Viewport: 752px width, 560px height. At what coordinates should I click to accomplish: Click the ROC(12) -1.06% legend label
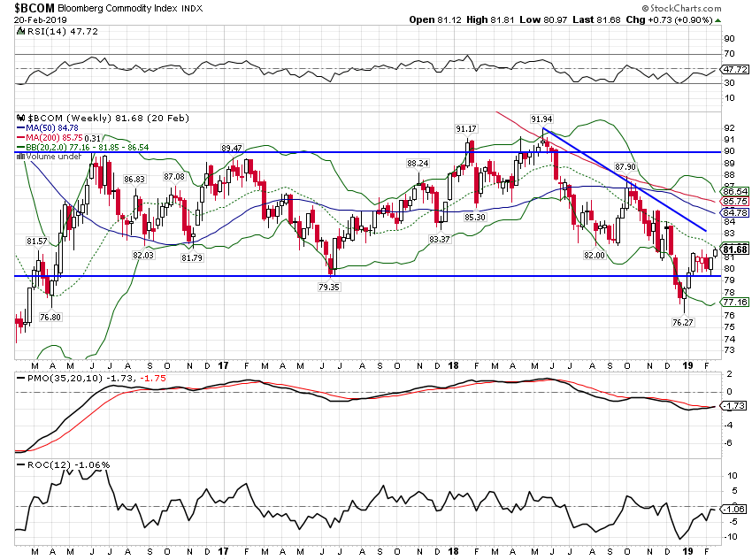pos(64,465)
